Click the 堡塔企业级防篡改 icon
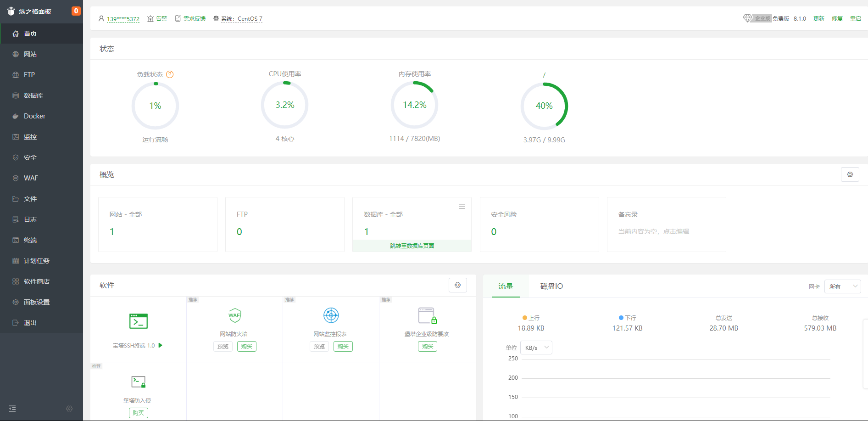Screen dimensions: 868x421 pos(427,315)
